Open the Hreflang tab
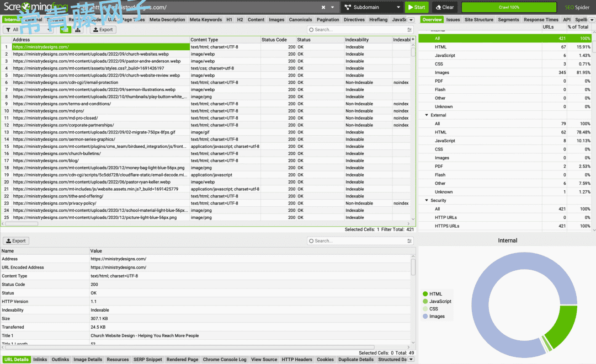596x364 pixels. (378, 20)
